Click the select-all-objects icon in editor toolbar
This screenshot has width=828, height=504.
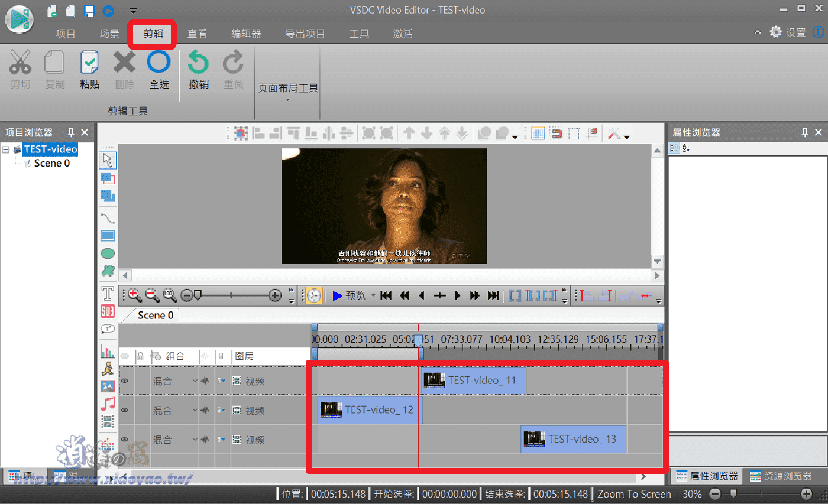pyautogui.click(x=240, y=133)
